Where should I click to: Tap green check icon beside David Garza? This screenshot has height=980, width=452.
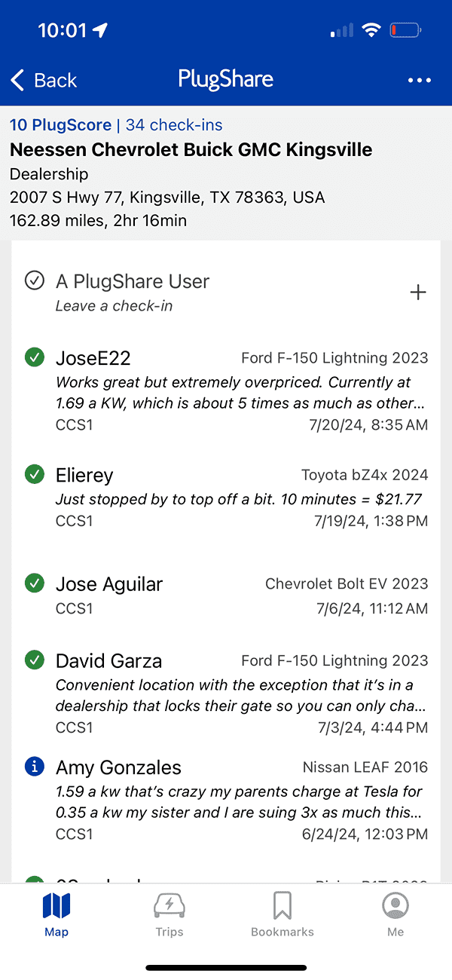[35, 660]
